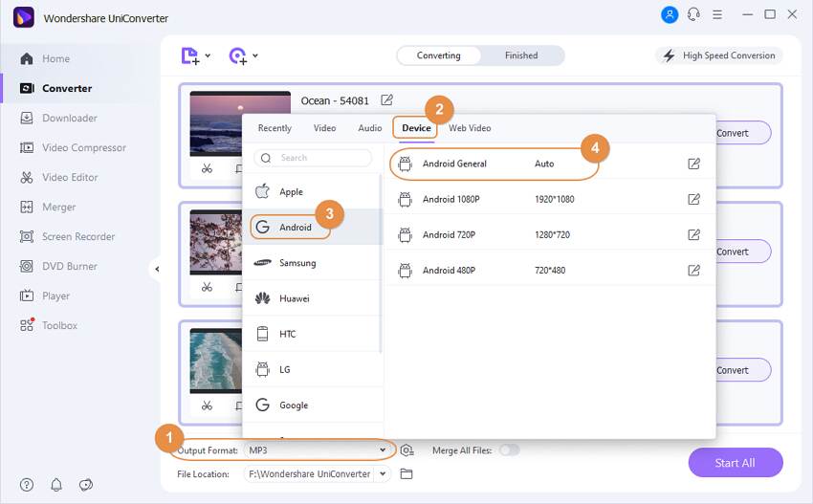Viewport: 813px width, 504px height.
Task: Show the Converting list tab
Action: click(439, 55)
